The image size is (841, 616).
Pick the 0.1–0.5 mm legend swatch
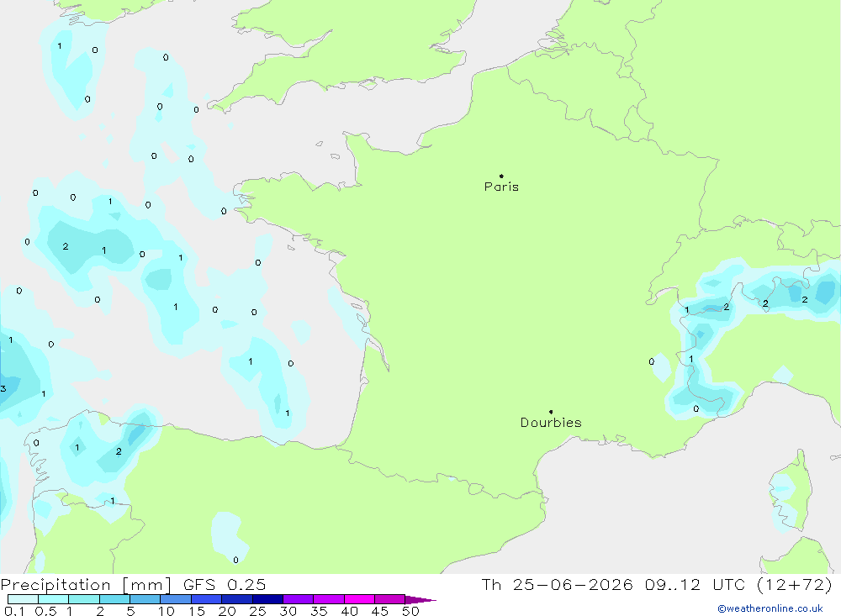coord(23,599)
